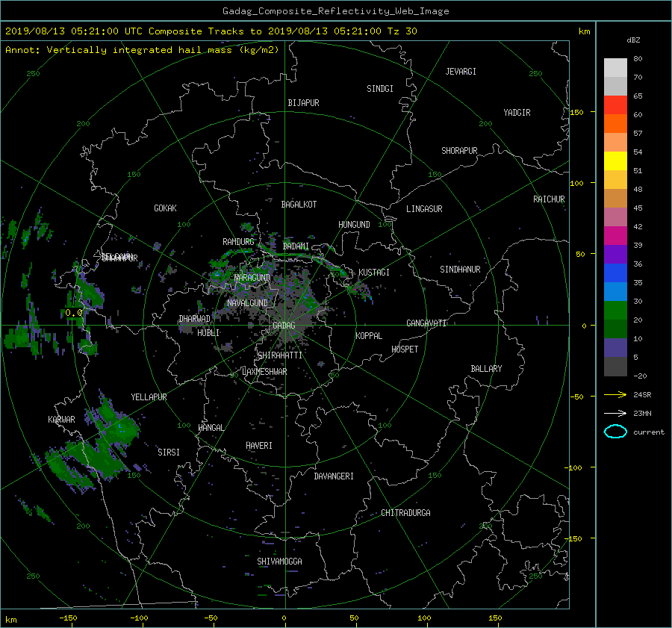
Task: Select the dark gray -20 to 5 dBZ swatch
Action: 615,367
